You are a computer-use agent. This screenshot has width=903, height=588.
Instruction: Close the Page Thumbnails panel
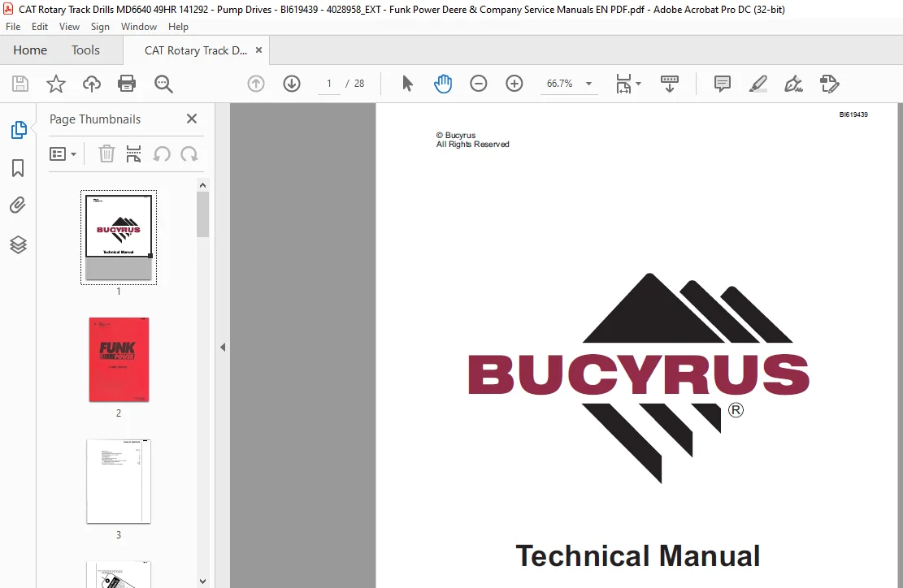[x=192, y=119]
